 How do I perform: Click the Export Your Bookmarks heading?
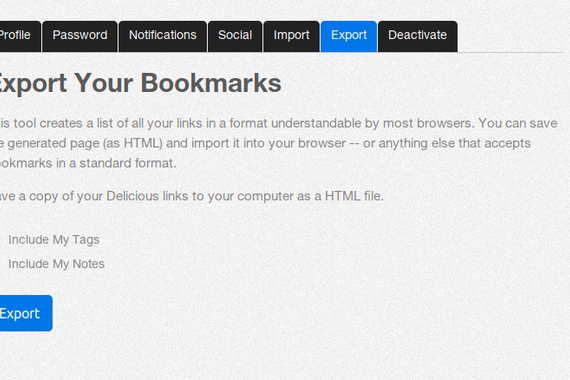tap(140, 83)
